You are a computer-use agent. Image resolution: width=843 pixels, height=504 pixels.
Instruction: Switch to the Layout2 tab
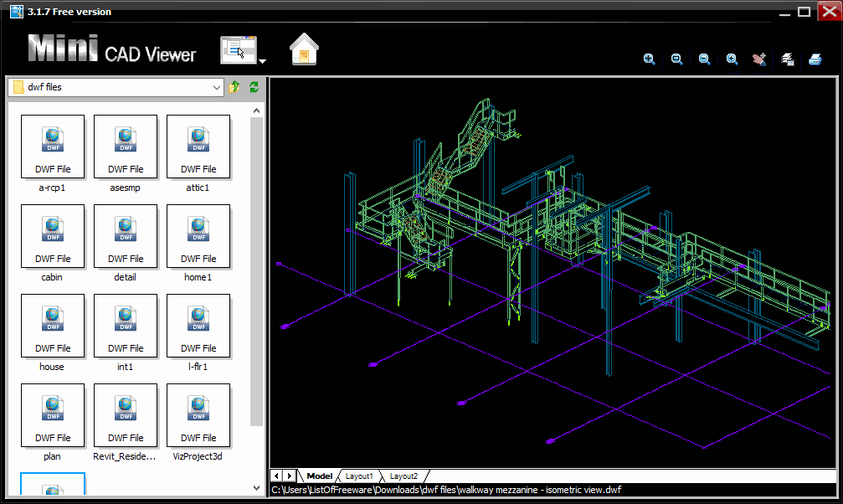click(x=404, y=476)
